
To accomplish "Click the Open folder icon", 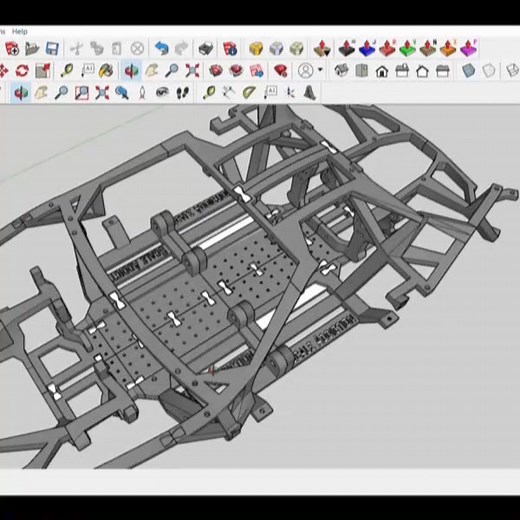I will click(32, 49).
